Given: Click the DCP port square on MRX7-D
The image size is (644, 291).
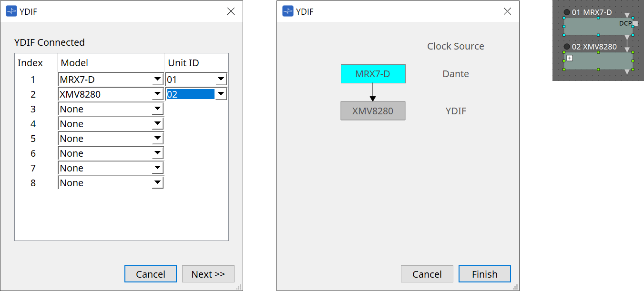Looking at the screenshot, I should coord(635,23).
